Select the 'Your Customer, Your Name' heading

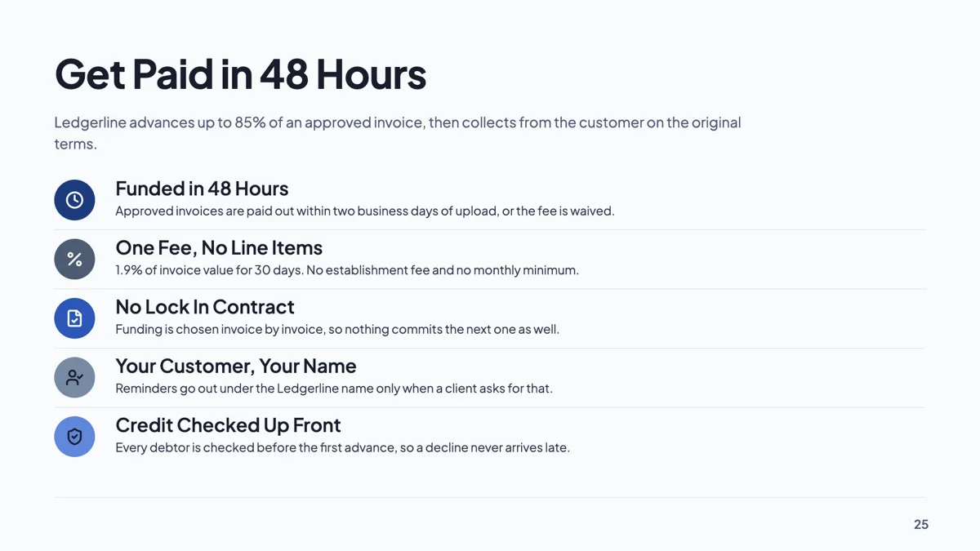[236, 366]
